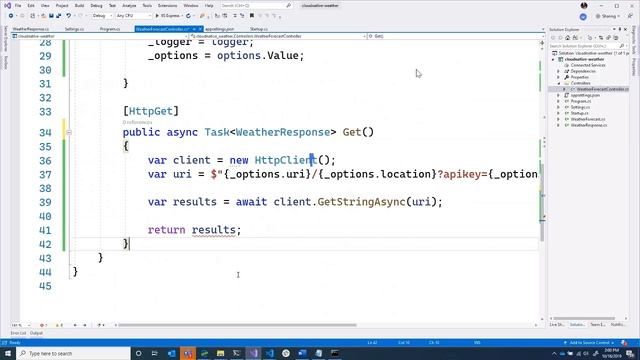Select the cloudnative-weather project node
Screen dimensions: 640x360
click(x=584, y=59)
